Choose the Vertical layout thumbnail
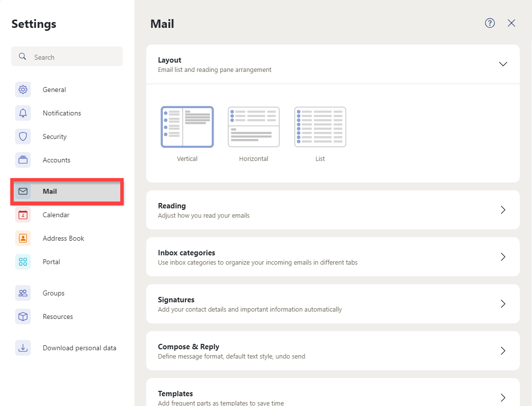The image size is (532, 406). pos(187,127)
